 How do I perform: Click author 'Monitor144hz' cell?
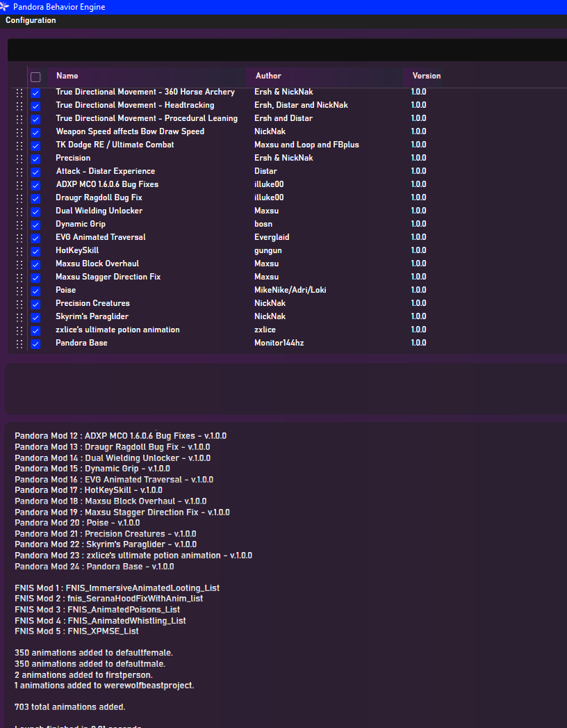tap(279, 343)
